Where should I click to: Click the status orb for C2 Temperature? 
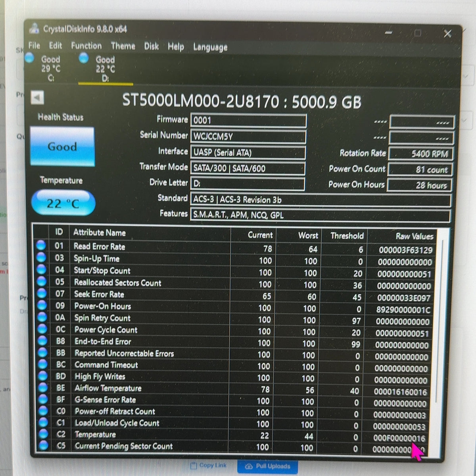pos(44,434)
